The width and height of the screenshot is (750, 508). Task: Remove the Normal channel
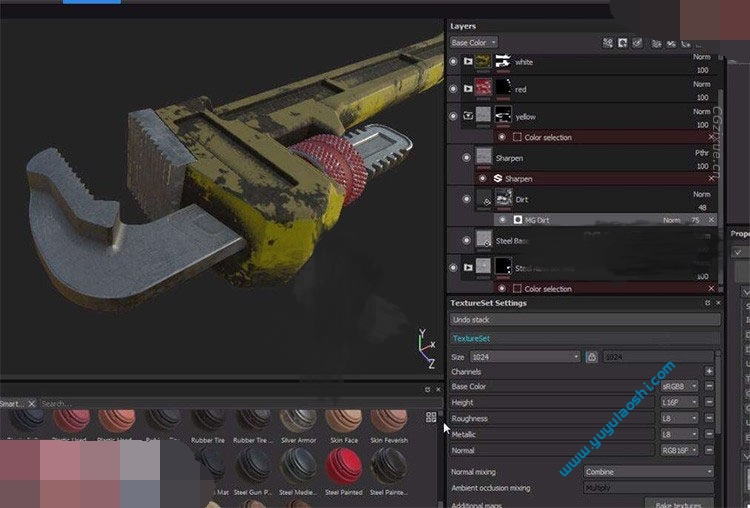tap(709, 450)
